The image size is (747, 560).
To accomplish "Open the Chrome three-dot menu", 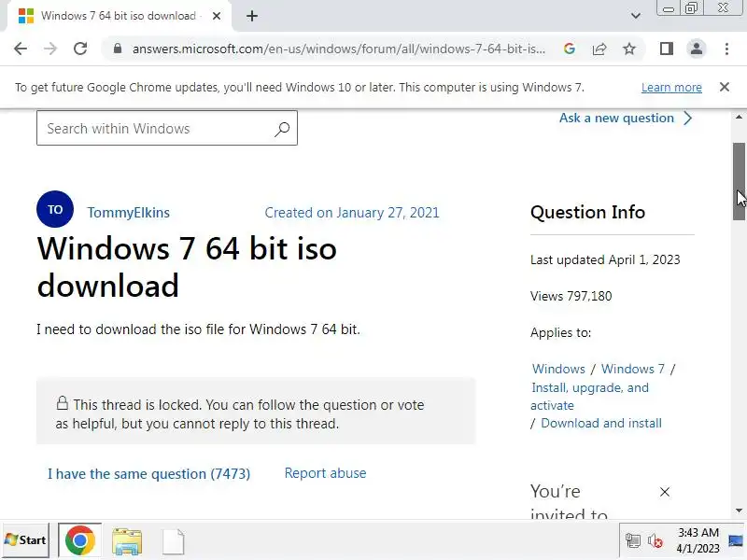I will coord(726,49).
